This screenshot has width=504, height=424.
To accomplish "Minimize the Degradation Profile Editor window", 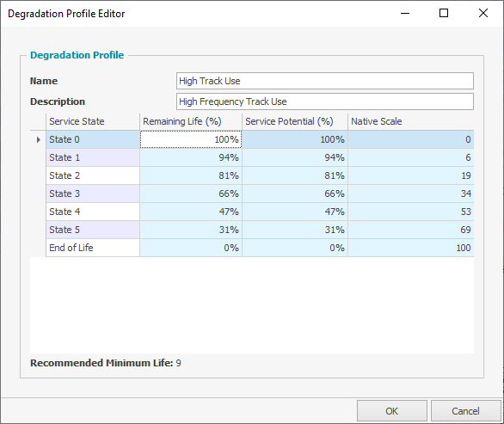I will [405, 13].
